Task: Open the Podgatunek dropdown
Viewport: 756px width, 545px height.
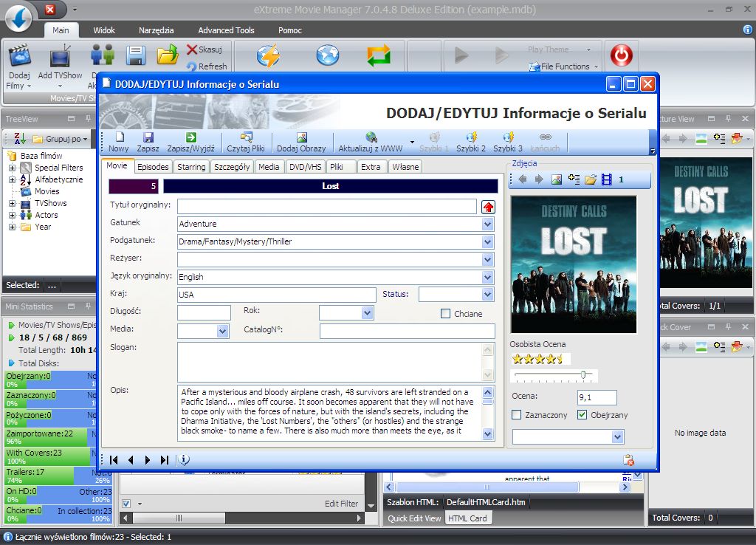Action: [x=487, y=241]
